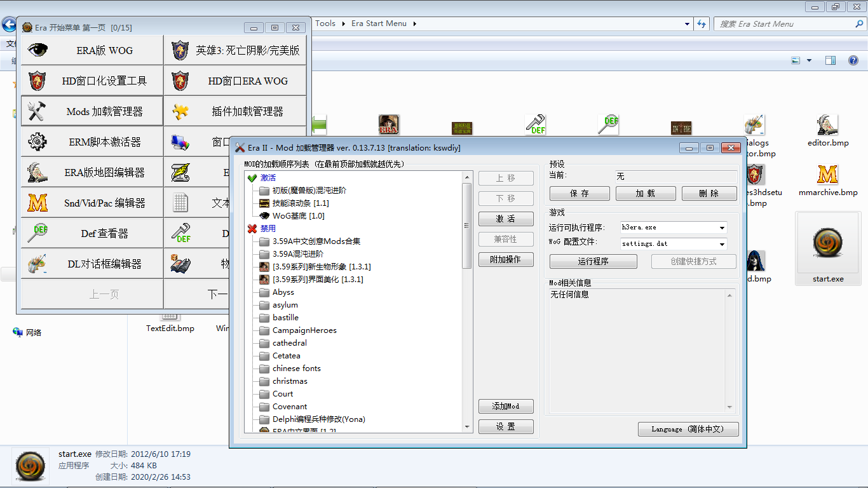Viewport: 868px width, 488px height.
Task: Click the DEF wrench icon in start menu
Action: (182, 233)
